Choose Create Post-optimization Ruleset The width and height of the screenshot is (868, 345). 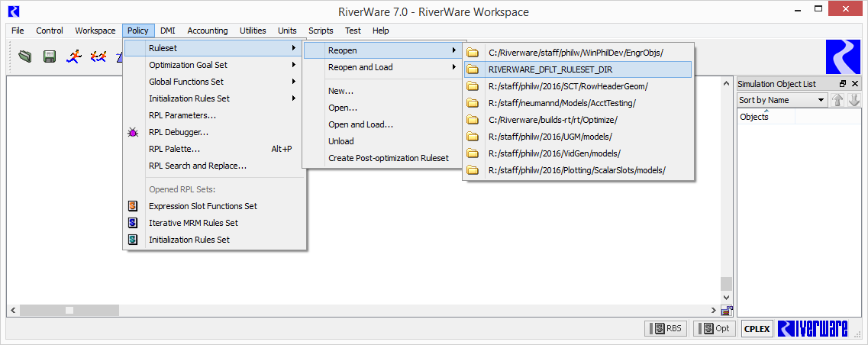[x=382, y=158]
